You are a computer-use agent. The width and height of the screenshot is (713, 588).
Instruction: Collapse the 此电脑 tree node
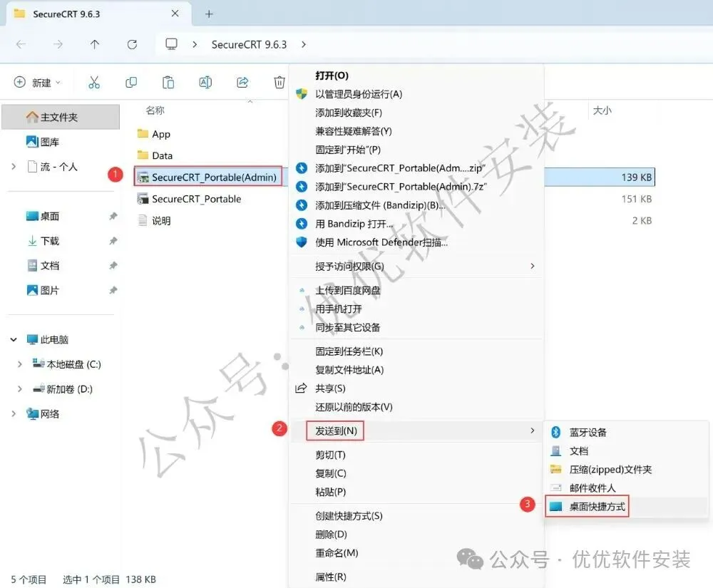(14, 339)
